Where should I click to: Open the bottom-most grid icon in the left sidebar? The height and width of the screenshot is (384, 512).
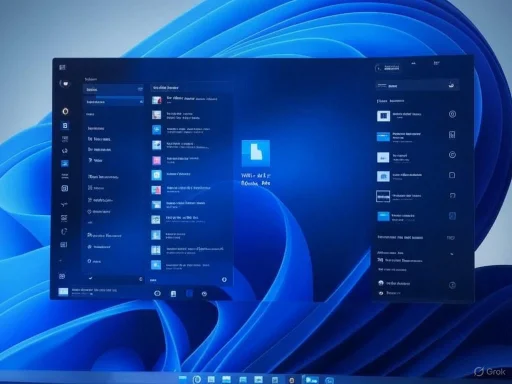[62, 276]
